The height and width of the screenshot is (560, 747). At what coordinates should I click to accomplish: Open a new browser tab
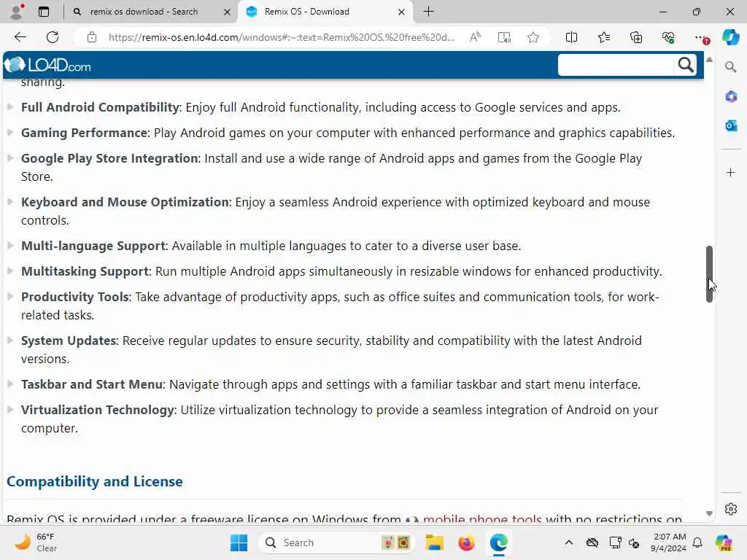click(x=428, y=12)
